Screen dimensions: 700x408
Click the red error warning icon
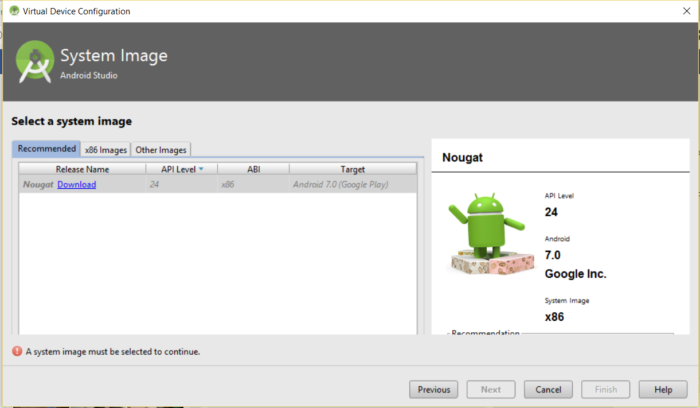pos(17,351)
